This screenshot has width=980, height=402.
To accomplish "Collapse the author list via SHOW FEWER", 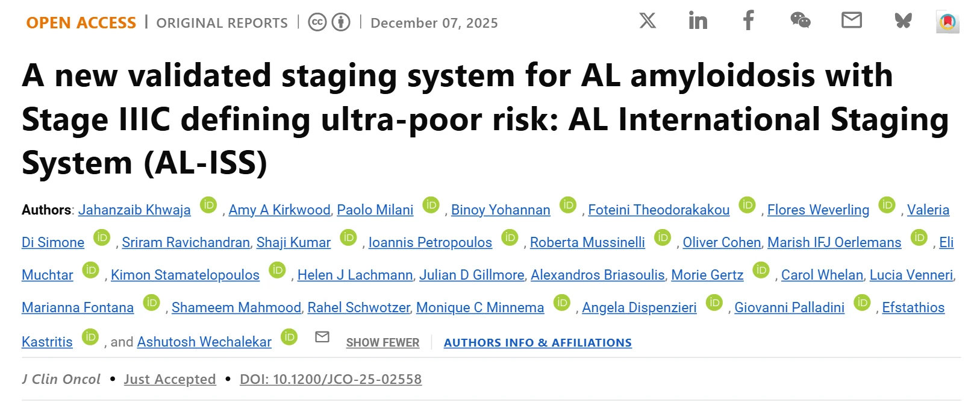I will click(x=382, y=342).
